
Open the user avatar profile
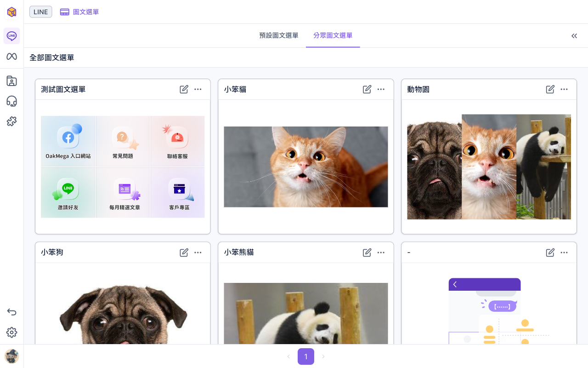(x=11, y=356)
